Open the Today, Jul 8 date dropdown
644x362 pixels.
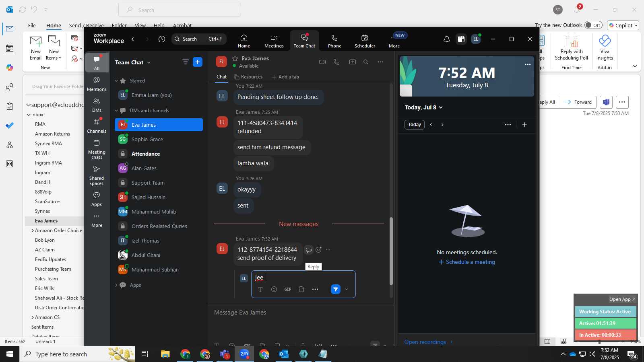tap(423, 107)
